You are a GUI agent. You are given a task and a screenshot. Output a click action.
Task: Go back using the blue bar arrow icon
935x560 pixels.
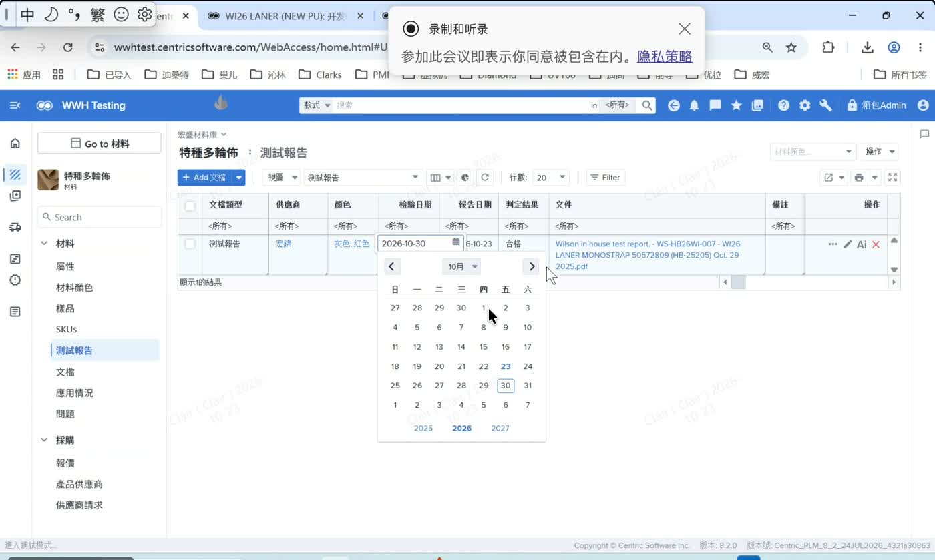click(673, 105)
